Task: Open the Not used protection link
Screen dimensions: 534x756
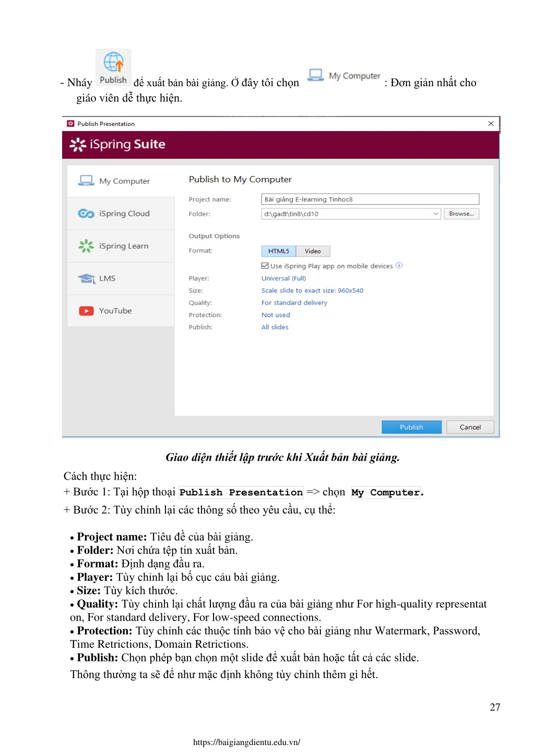Action: pyautogui.click(x=276, y=315)
